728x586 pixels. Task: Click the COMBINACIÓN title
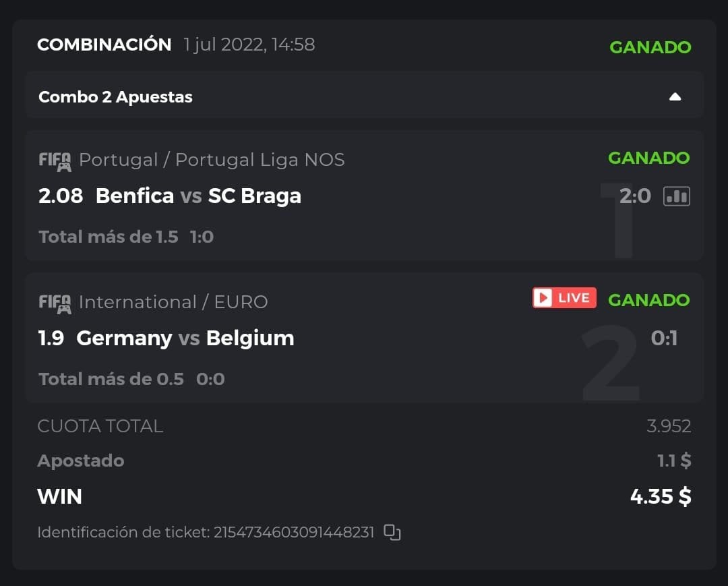pyautogui.click(x=104, y=45)
